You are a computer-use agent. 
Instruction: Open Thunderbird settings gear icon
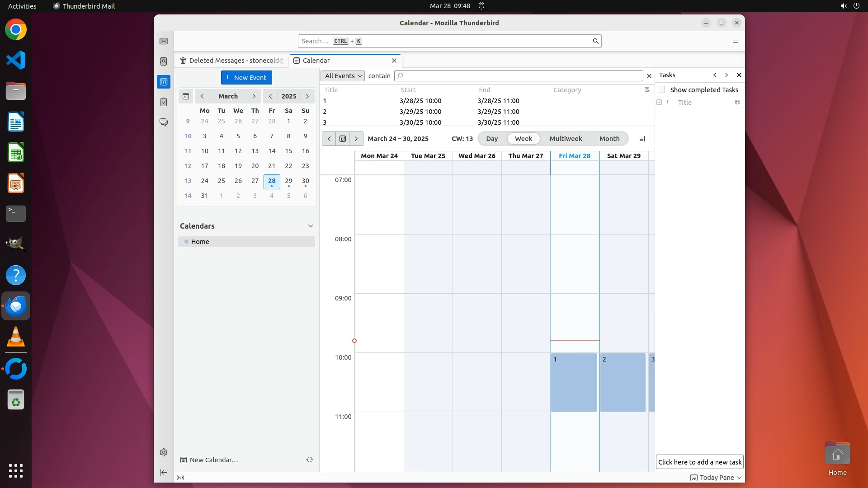[164, 452]
